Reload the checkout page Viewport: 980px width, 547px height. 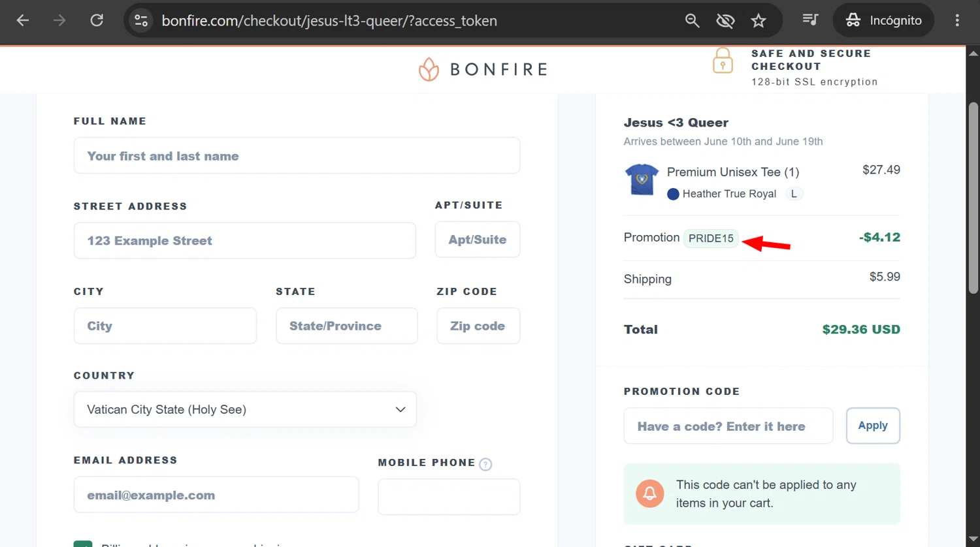point(97,20)
